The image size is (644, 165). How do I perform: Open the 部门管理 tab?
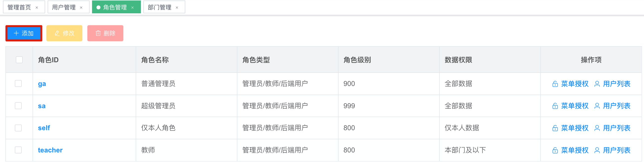[x=159, y=7]
